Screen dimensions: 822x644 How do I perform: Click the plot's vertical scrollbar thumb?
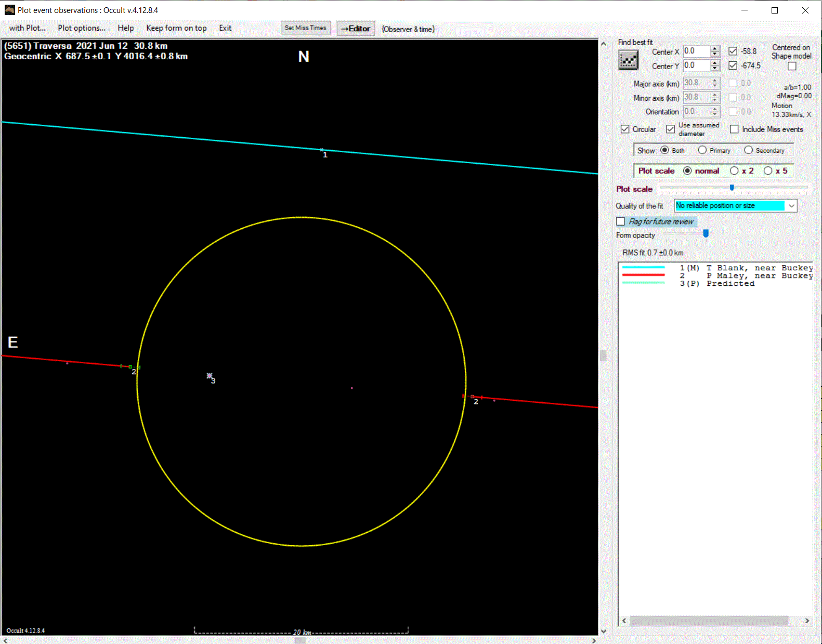[x=603, y=356]
